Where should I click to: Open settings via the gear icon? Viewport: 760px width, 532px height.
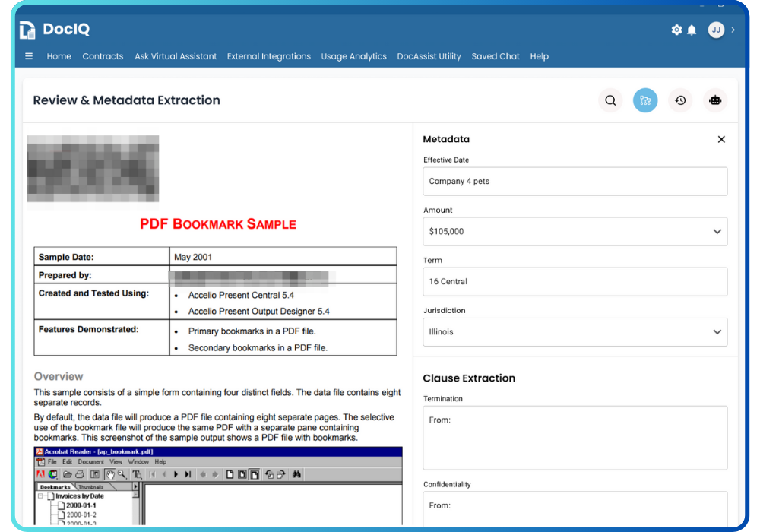pos(676,30)
